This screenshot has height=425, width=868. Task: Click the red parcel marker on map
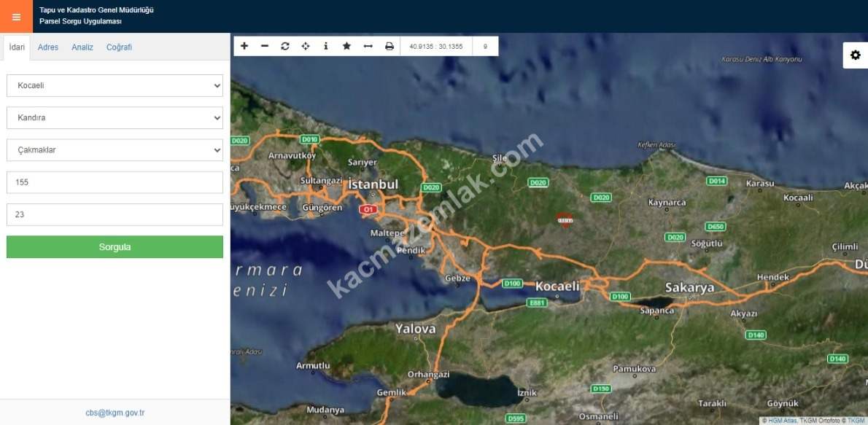565,219
